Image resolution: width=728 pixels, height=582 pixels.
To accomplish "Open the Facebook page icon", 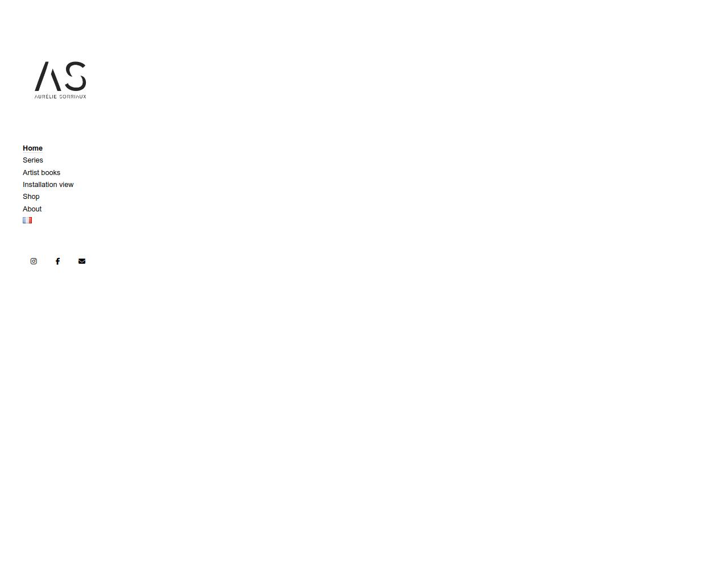I will [57, 261].
